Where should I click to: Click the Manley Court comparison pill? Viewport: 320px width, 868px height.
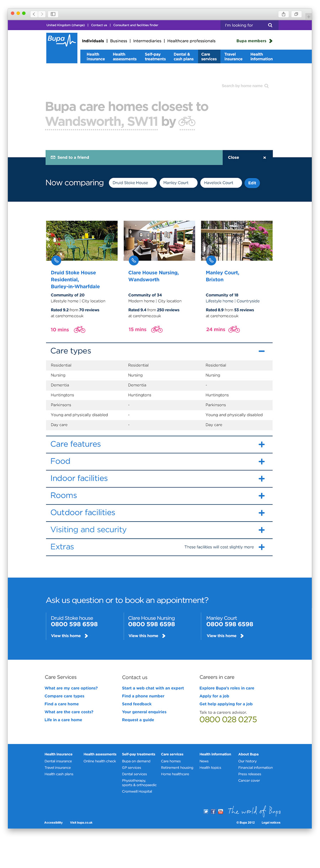tap(178, 183)
